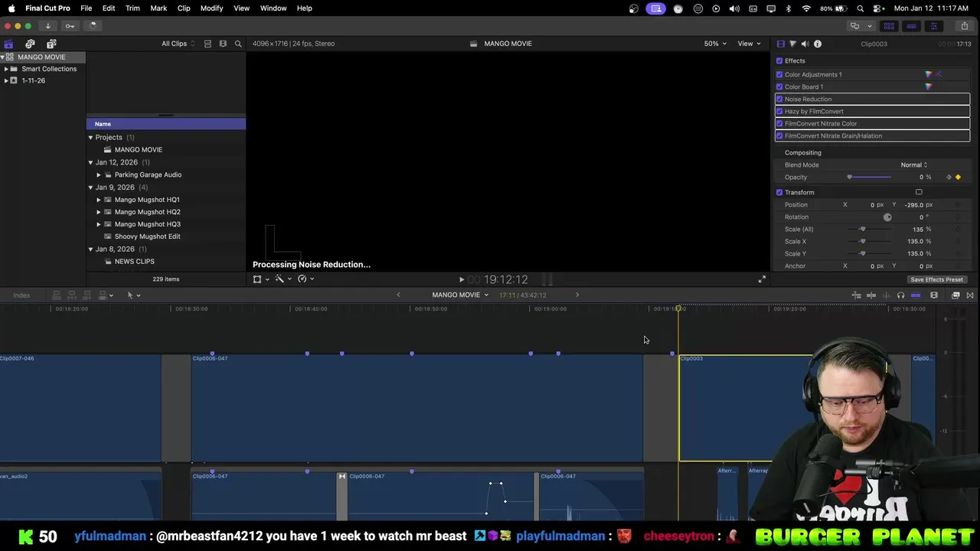Uncheck the main Effects checkbox
Viewport: 980px width, 551px height.
point(779,60)
